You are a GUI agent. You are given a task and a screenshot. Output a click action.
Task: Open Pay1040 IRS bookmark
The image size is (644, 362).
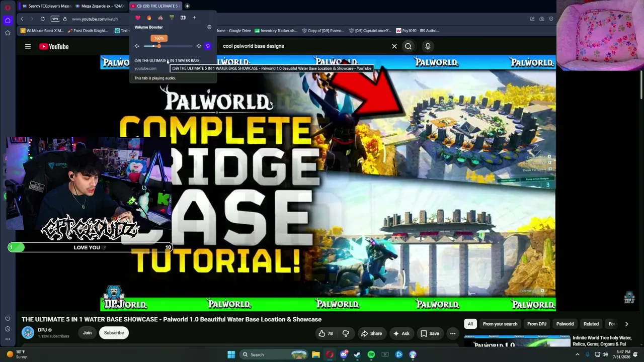pyautogui.click(x=418, y=31)
